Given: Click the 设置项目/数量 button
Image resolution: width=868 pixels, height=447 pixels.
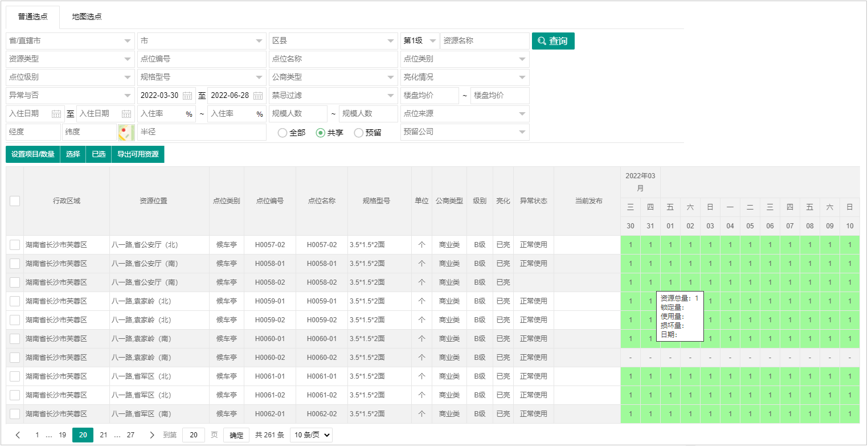Looking at the screenshot, I should tap(33, 154).
